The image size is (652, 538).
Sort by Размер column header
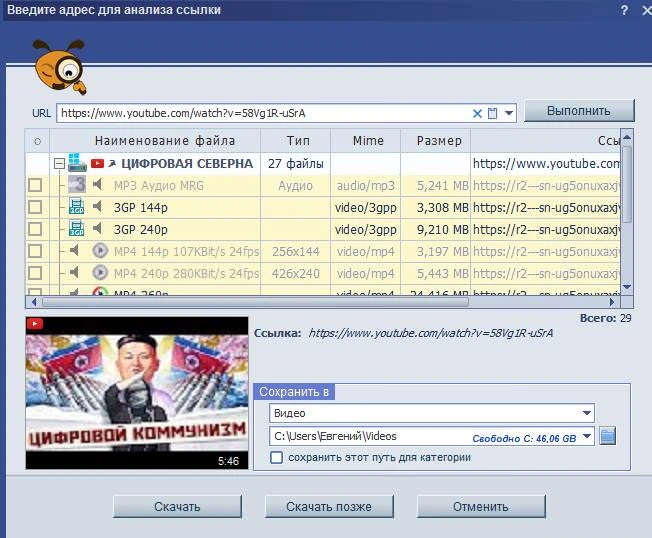436,141
